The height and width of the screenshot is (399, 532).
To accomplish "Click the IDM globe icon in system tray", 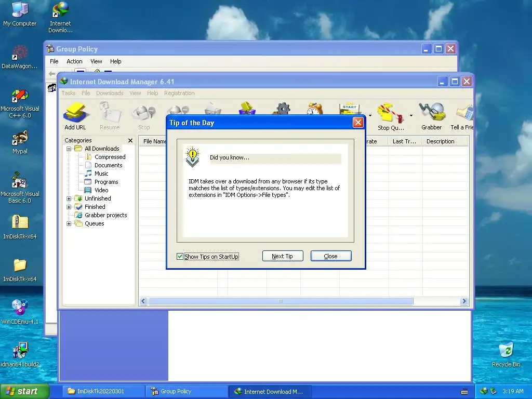I will click(x=484, y=391).
